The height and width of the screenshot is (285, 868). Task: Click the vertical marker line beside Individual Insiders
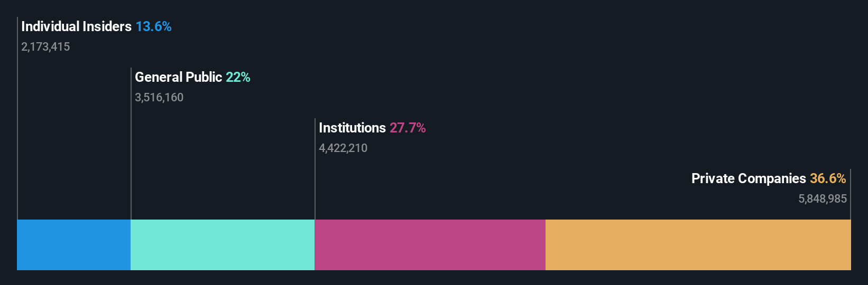(17, 118)
